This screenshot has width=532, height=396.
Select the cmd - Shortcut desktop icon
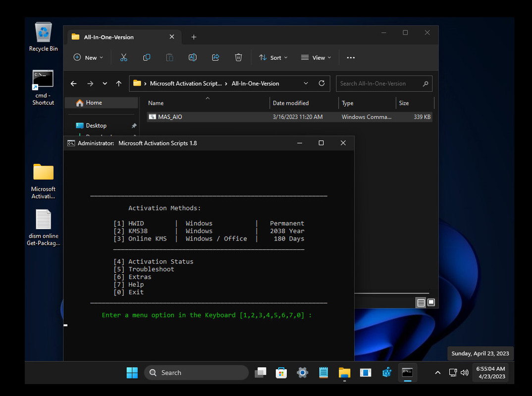click(43, 88)
